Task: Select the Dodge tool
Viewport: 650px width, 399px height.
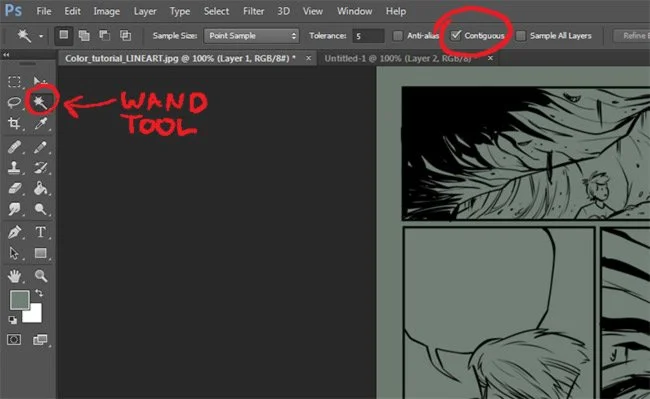Action: (x=40, y=209)
